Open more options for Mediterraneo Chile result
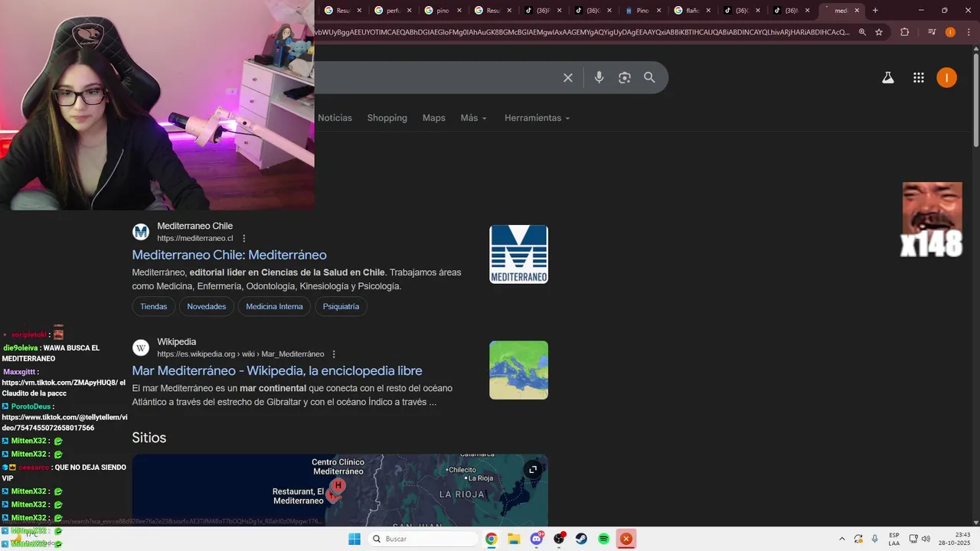The height and width of the screenshot is (551, 980). pyautogui.click(x=244, y=238)
